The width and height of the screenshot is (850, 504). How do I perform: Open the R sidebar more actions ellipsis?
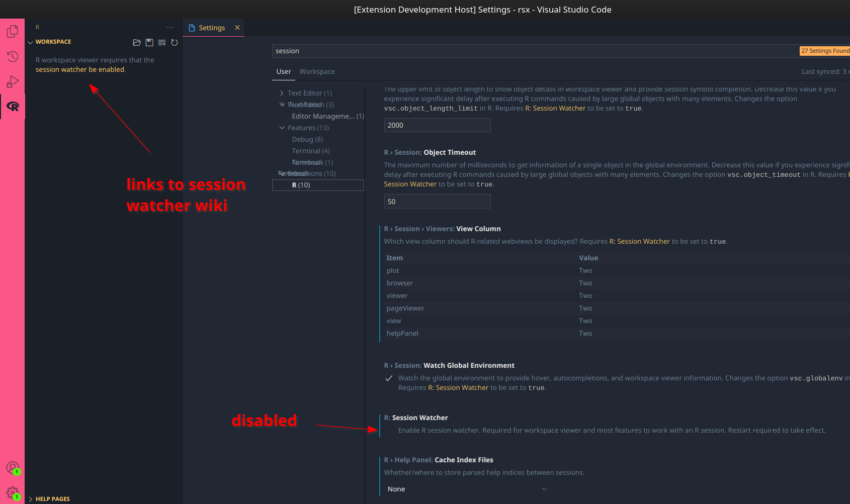pos(170,28)
